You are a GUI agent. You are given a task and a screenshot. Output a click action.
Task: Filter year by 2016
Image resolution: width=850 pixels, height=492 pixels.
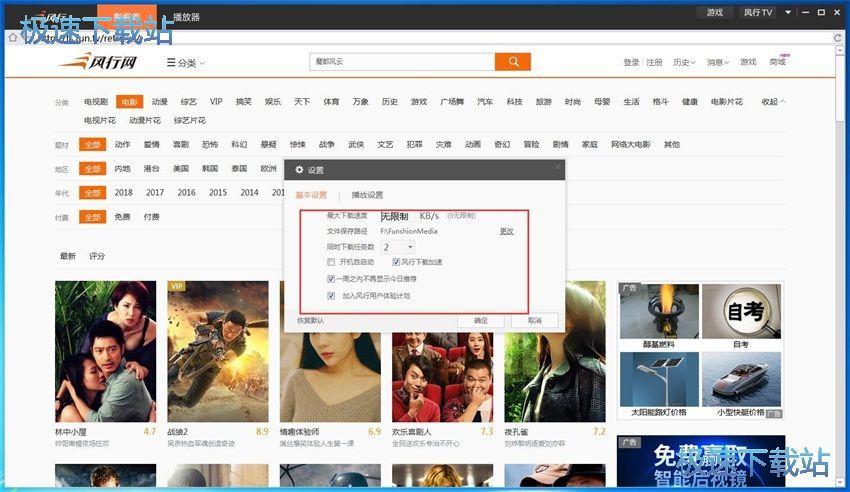coord(186,192)
